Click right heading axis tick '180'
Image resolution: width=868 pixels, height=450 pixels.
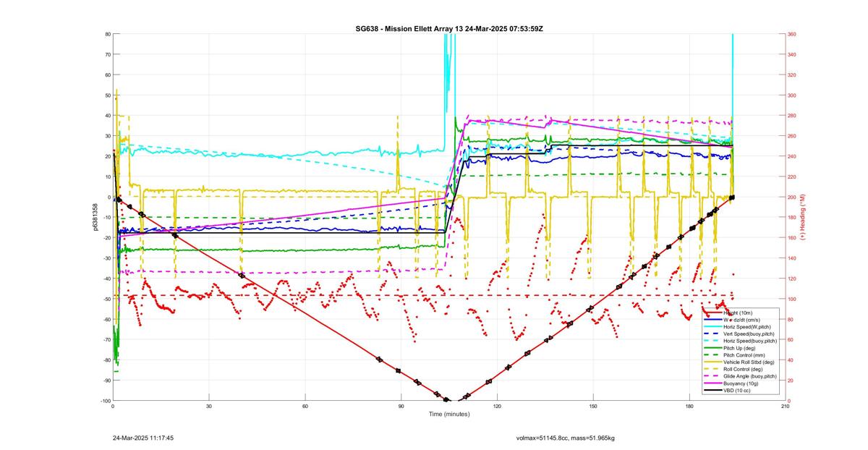(x=792, y=218)
